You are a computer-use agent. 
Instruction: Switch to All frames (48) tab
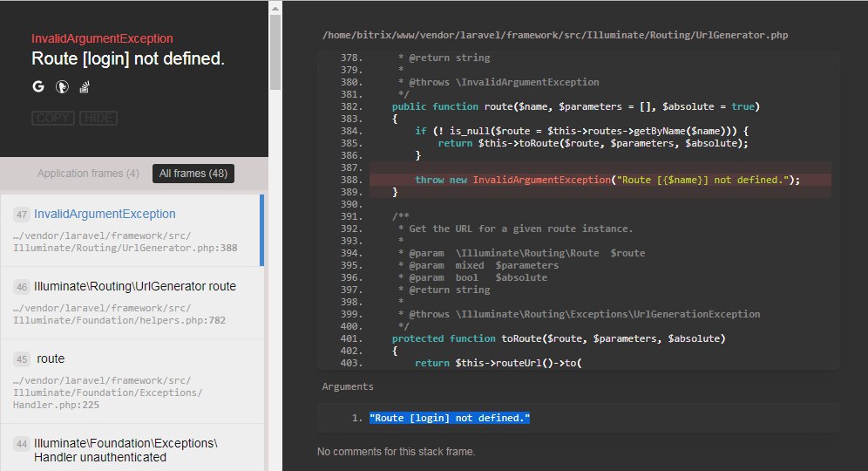click(193, 174)
